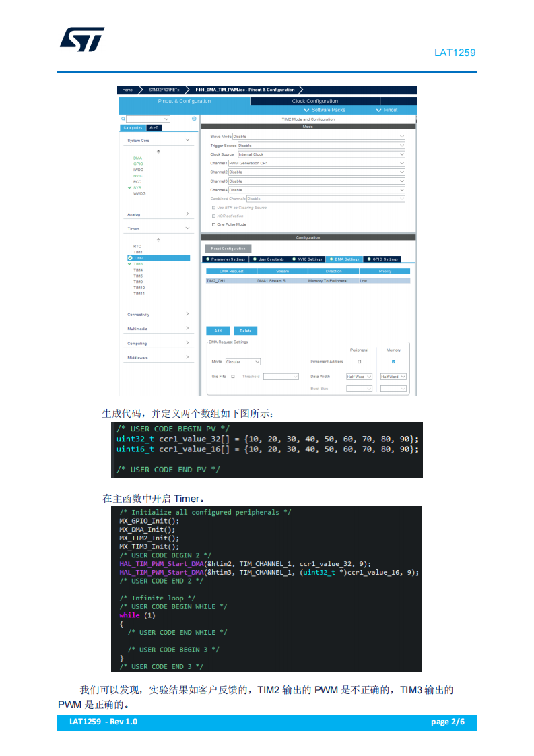
Task: Select TIM9 in the Timers list
Action: [x=138, y=282]
